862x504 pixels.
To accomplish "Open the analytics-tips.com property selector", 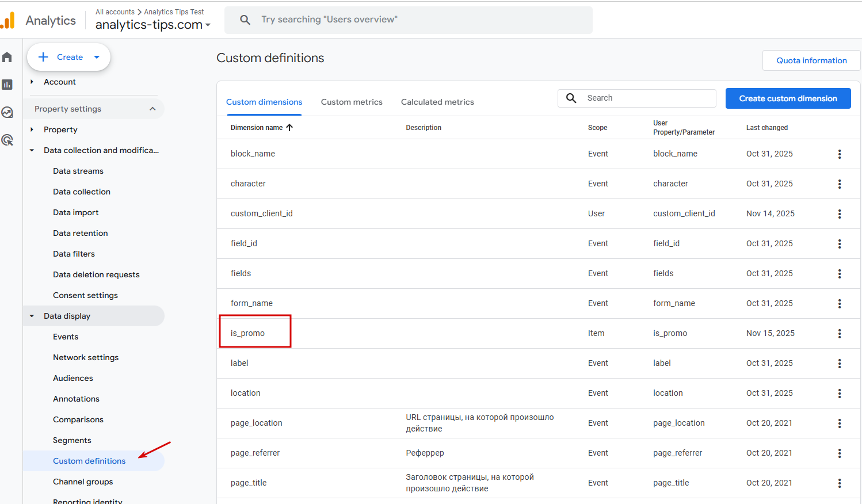I will pyautogui.click(x=152, y=25).
